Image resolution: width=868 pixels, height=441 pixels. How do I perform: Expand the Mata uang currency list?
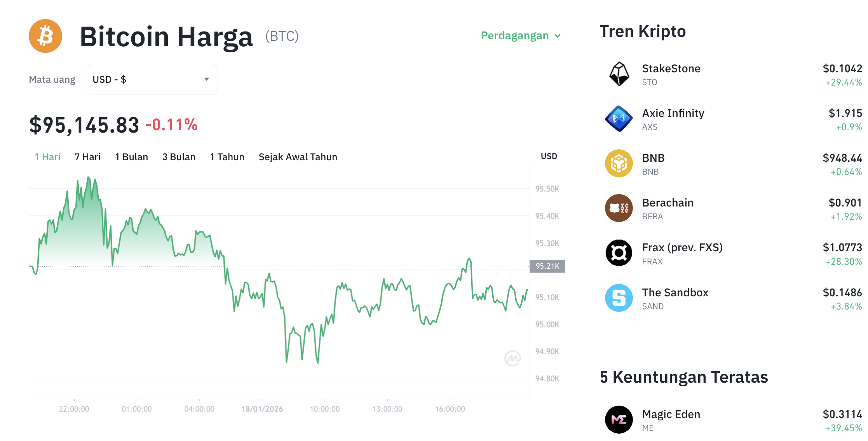(x=152, y=79)
